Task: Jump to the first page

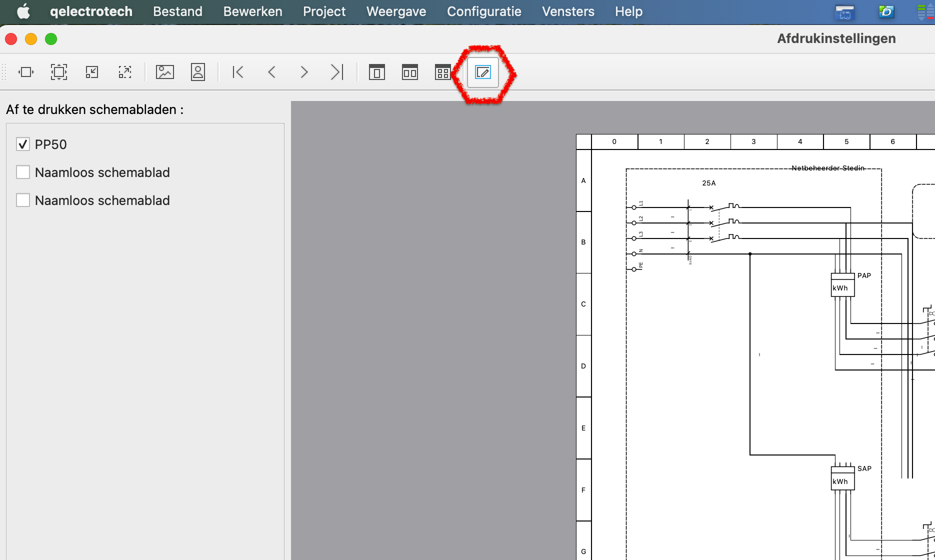Action: (x=238, y=72)
